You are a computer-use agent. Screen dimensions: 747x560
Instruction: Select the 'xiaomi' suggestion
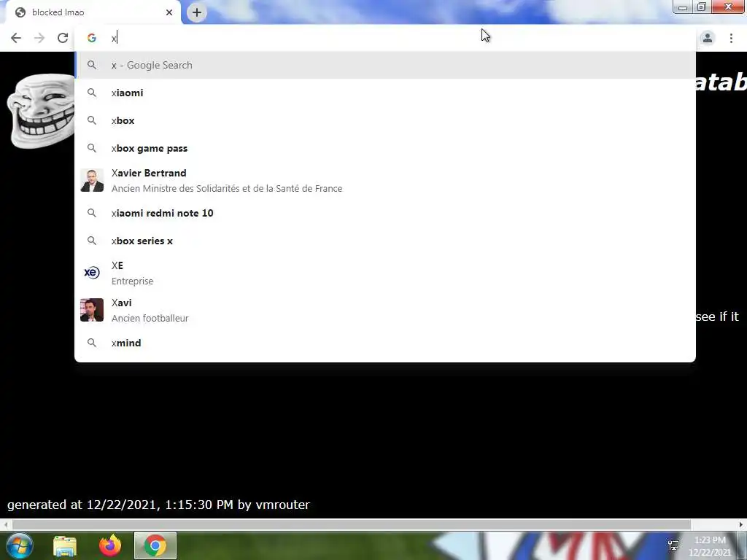pos(385,93)
